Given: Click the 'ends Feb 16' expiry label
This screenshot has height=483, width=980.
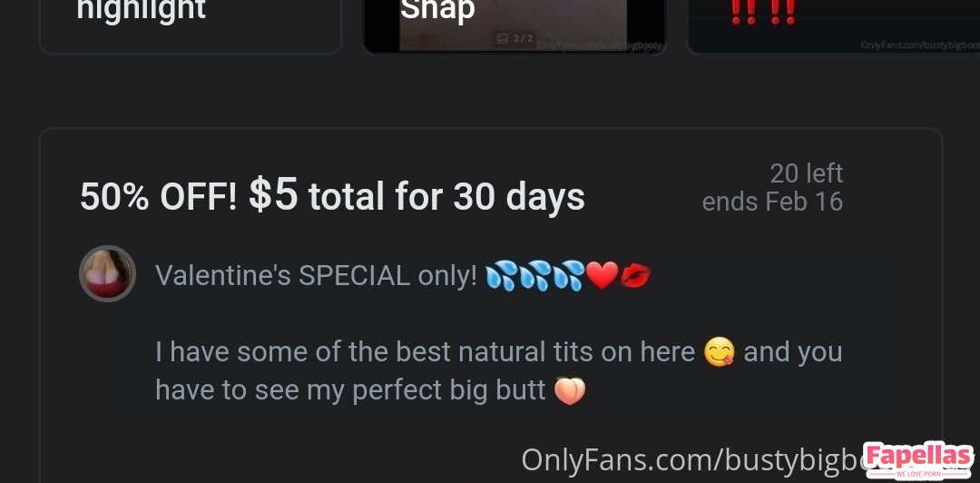Looking at the screenshot, I should [772, 202].
